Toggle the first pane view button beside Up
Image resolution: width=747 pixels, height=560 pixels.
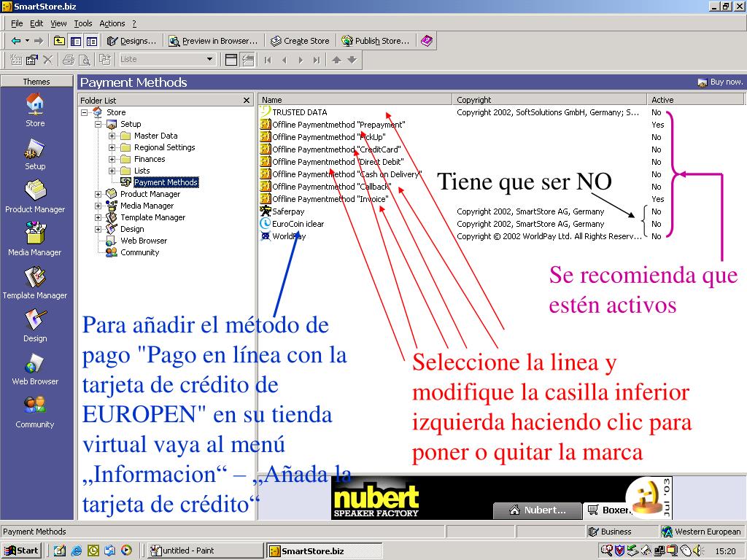(x=75, y=41)
